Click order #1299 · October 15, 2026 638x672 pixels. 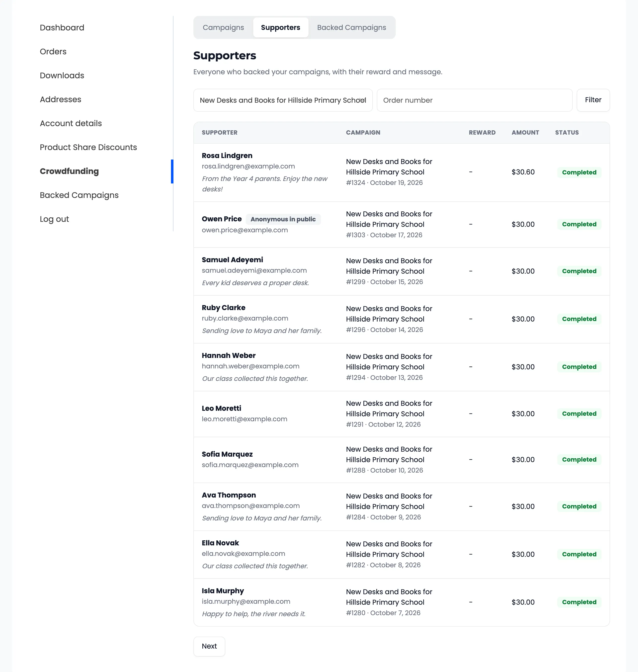click(384, 282)
